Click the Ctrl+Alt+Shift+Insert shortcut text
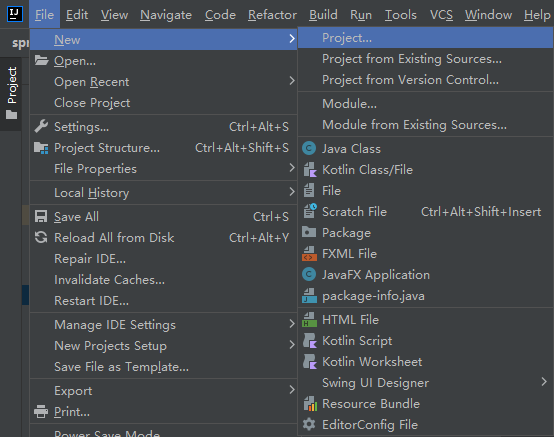This screenshot has height=437, width=554. [x=481, y=212]
